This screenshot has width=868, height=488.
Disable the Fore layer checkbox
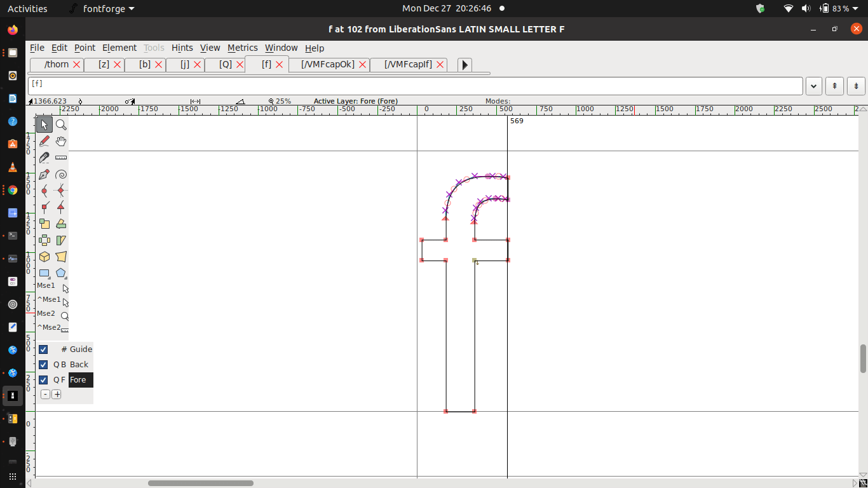[43, 379]
